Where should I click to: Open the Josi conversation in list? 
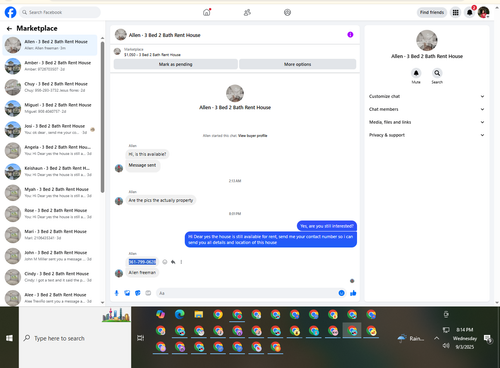50,129
